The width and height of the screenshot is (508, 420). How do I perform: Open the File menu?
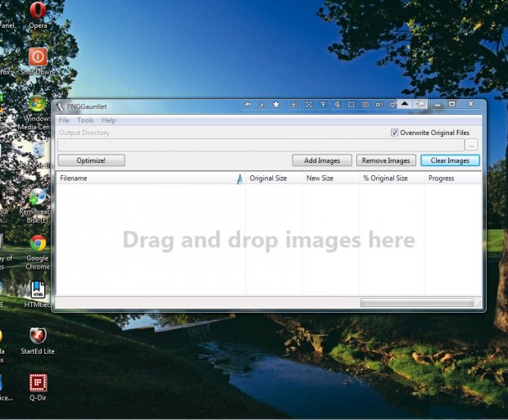64,120
